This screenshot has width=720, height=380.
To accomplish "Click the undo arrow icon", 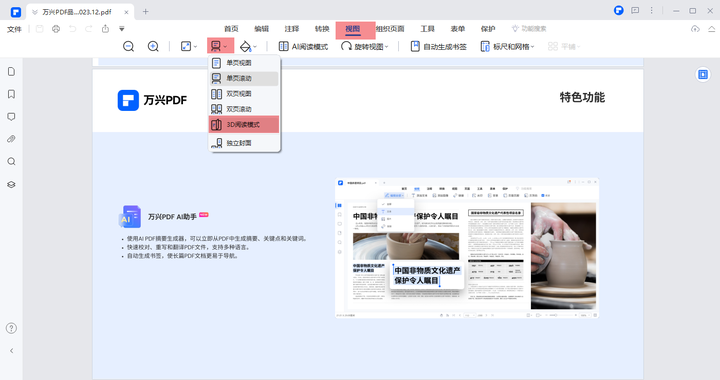I will tap(73, 29).
